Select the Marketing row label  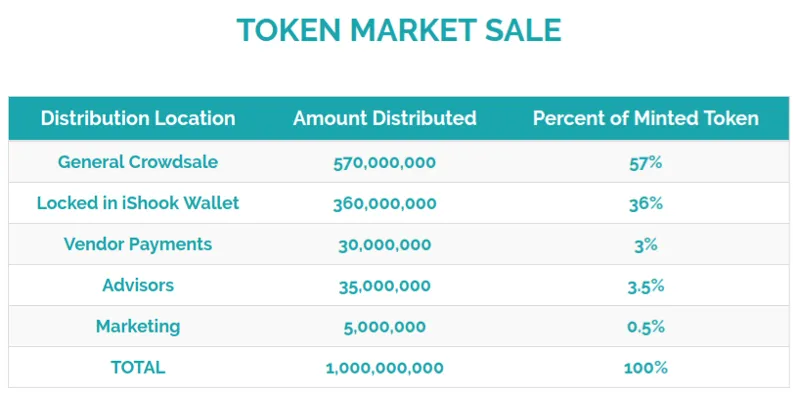(x=138, y=327)
